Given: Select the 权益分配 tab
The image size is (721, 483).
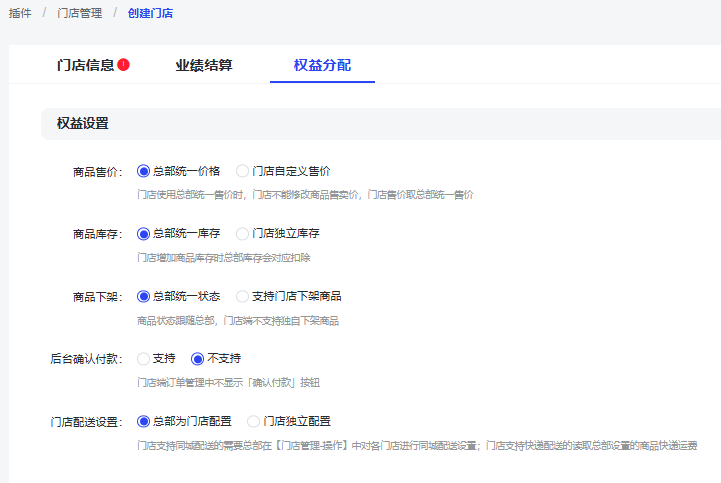Looking at the screenshot, I should click(322, 66).
